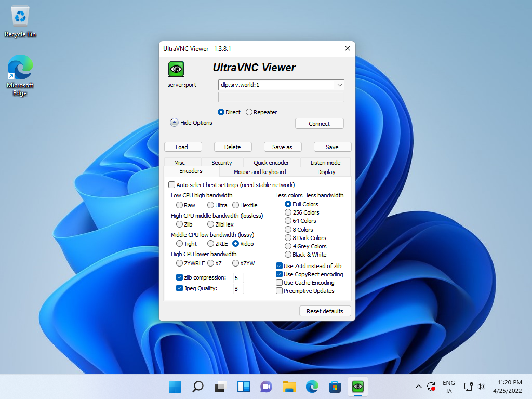532x399 pixels.
Task: Open the Windows Start menu
Action: [175, 387]
